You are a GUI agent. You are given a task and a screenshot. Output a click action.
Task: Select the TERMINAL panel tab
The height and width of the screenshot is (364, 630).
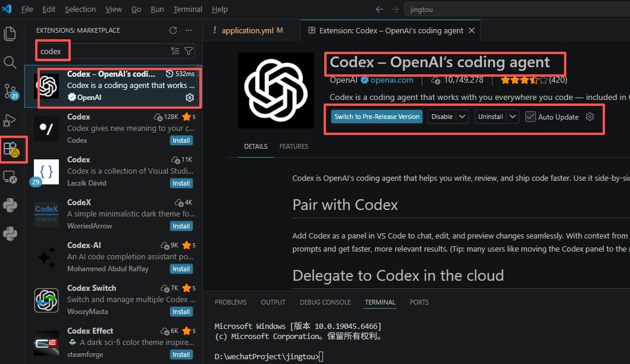tap(380, 302)
